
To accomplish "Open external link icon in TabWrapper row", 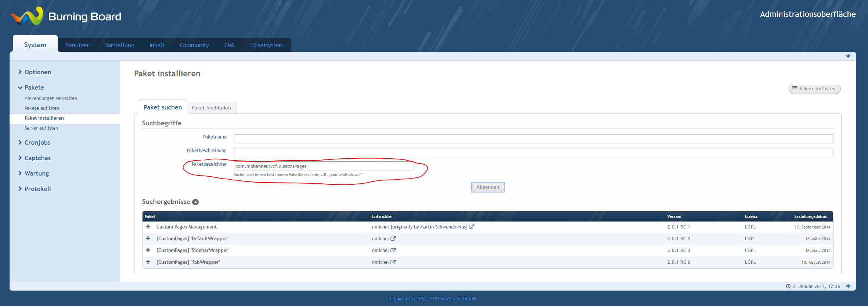I will coord(393,262).
